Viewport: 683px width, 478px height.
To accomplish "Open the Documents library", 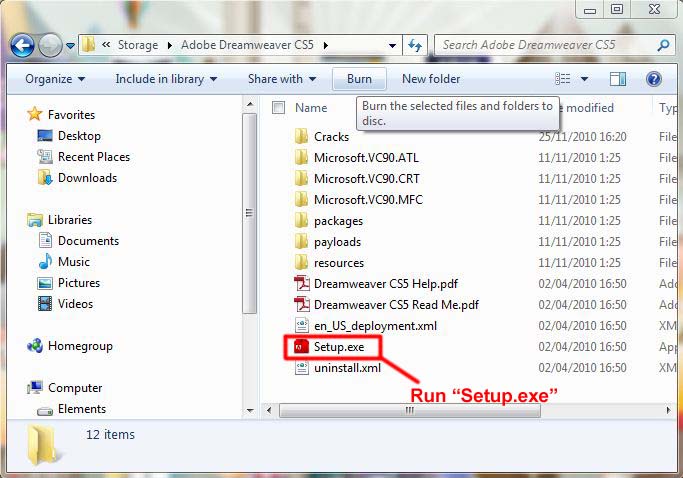I will [x=88, y=241].
